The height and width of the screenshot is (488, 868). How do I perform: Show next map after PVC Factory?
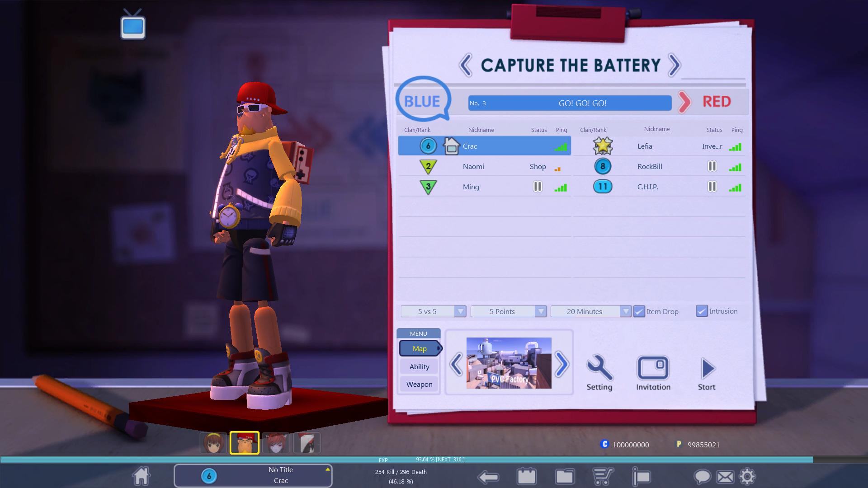coord(561,364)
